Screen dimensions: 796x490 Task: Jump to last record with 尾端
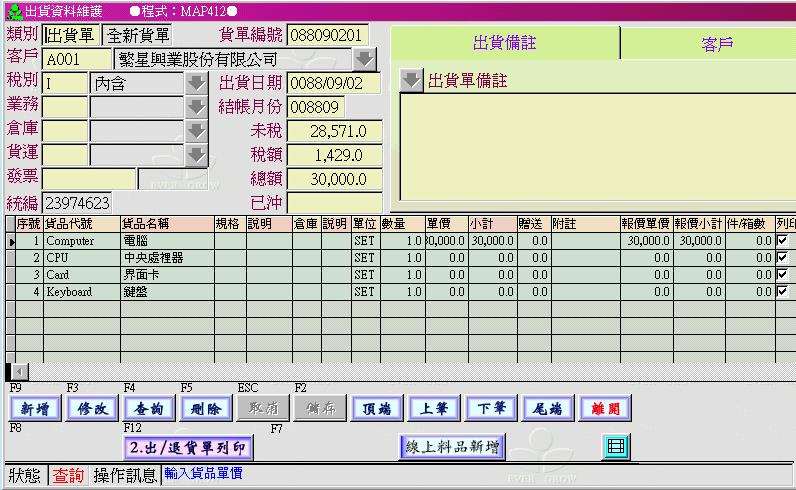(548, 408)
